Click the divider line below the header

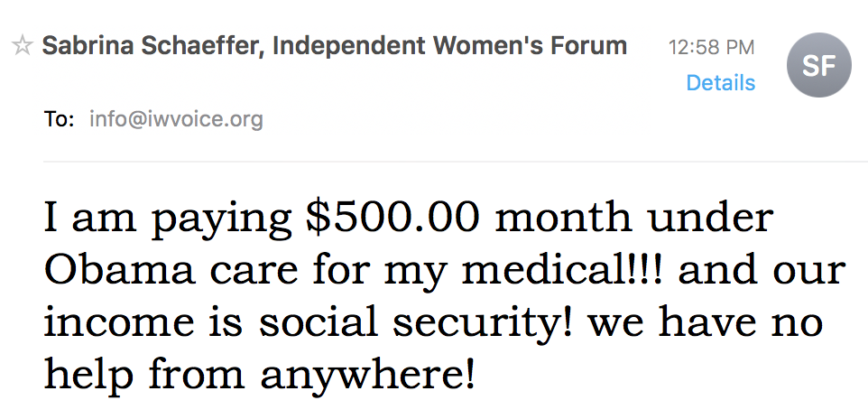click(x=456, y=162)
